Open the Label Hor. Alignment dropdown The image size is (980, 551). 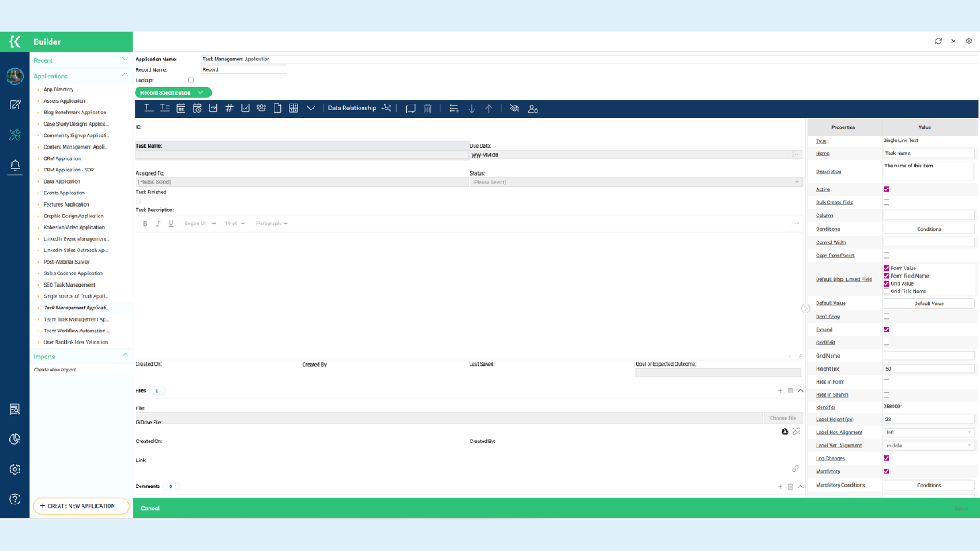[x=929, y=433]
